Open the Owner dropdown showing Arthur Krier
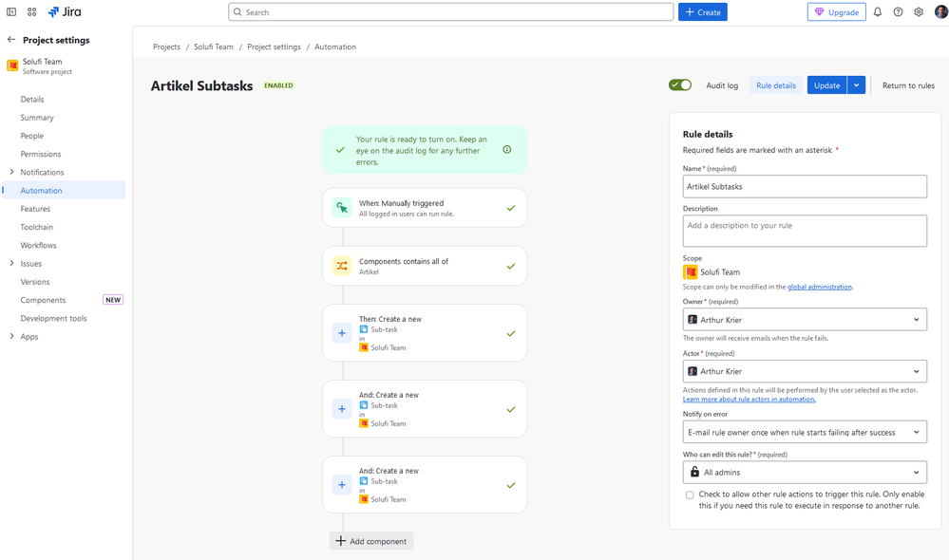The width and height of the screenshot is (949, 560). coord(804,319)
